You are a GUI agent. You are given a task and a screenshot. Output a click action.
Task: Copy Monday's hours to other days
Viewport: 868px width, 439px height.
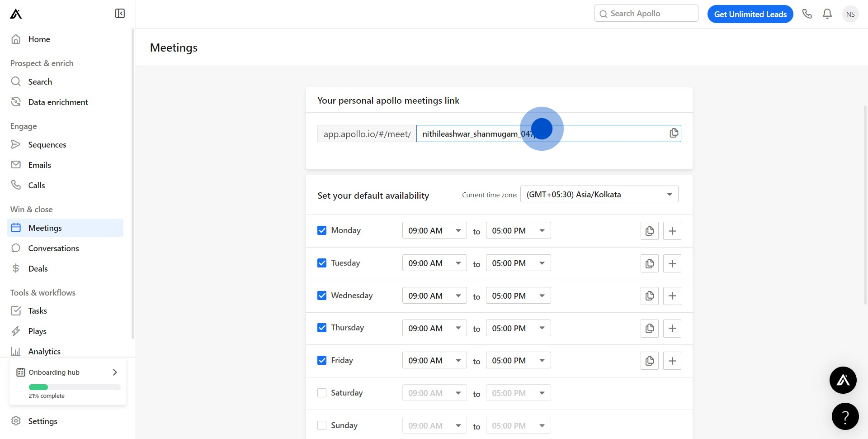click(650, 231)
